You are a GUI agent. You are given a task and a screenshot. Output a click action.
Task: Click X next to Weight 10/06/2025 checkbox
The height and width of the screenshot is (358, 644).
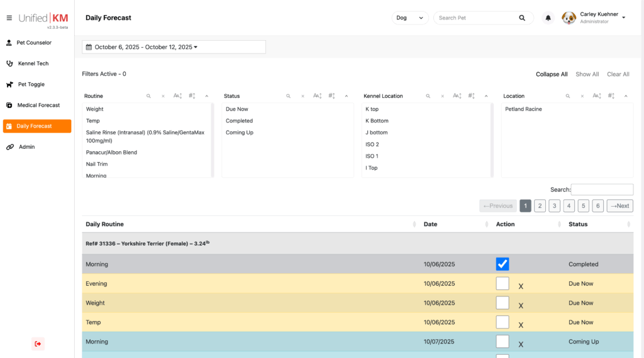click(521, 305)
